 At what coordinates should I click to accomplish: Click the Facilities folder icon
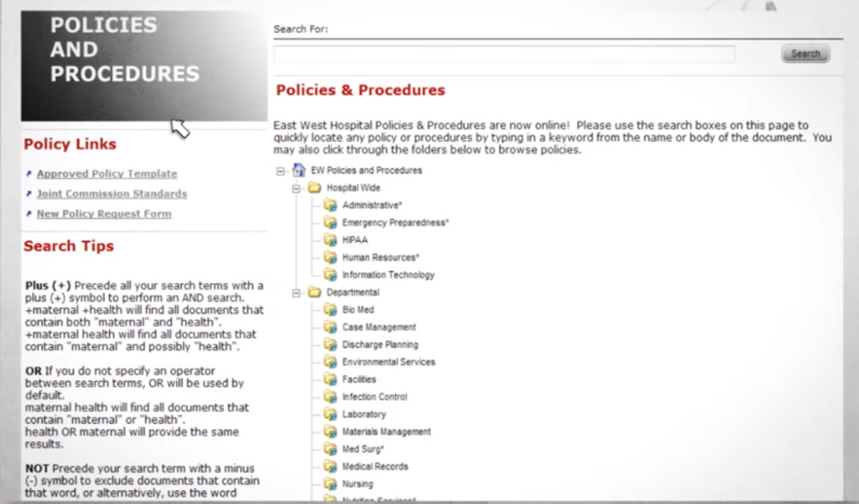(330, 379)
